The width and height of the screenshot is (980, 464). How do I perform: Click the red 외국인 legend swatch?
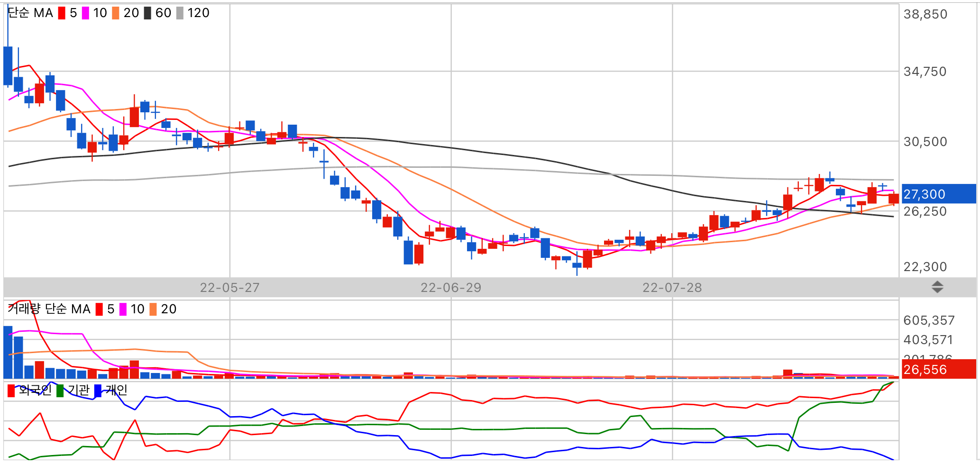[11, 391]
